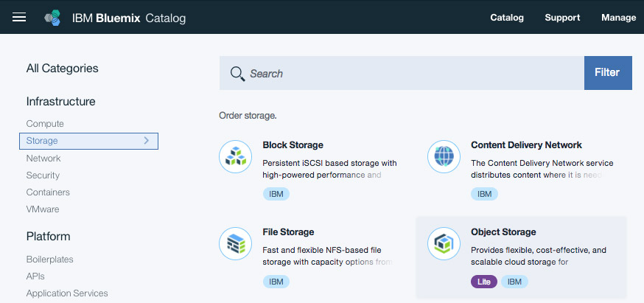Screen dimensions: 644x303
Task: Select the Compute category
Action: [x=45, y=124]
